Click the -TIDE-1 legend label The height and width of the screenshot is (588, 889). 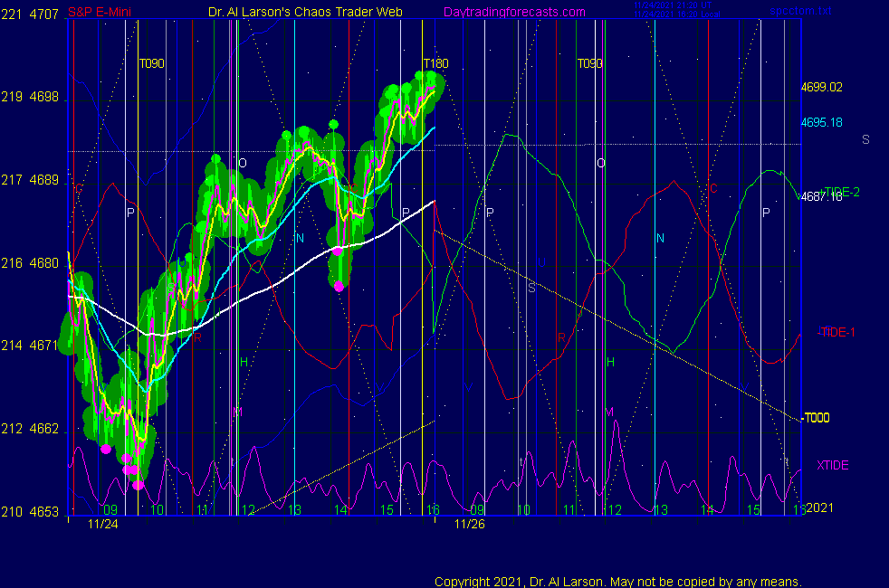(836, 332)
